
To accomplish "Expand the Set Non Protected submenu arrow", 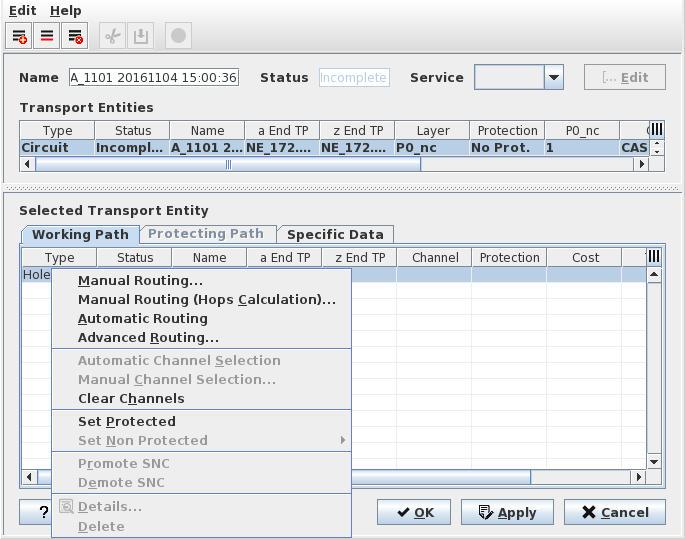I will pyautogui.click(x=342, y=440).
